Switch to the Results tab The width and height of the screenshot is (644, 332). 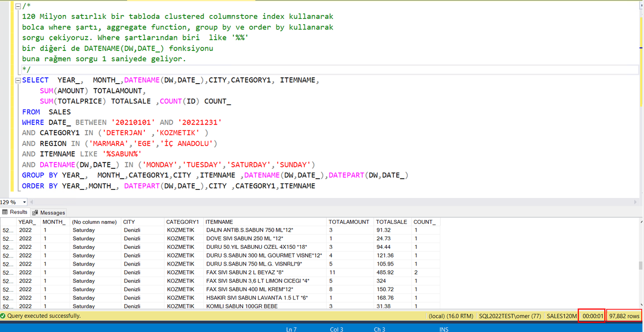pos(15,212)
